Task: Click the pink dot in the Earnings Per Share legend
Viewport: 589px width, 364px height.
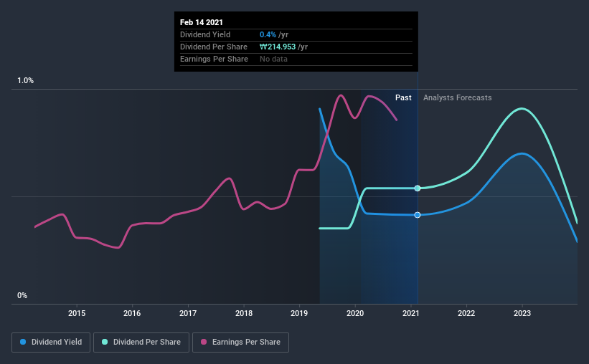Action: click(204, 343)
